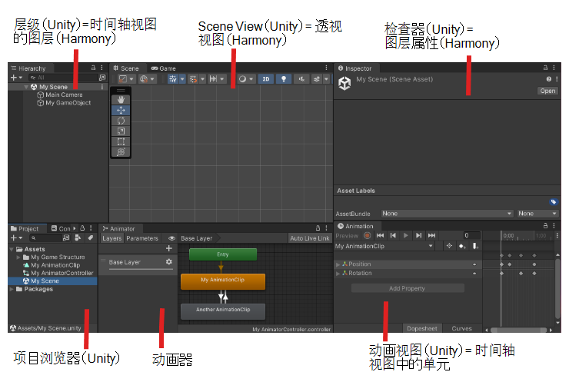Toggle Animator layer visibility eye
Viewport: 569px width, 392px height.
pyautogui.click(x=172, y=238)
